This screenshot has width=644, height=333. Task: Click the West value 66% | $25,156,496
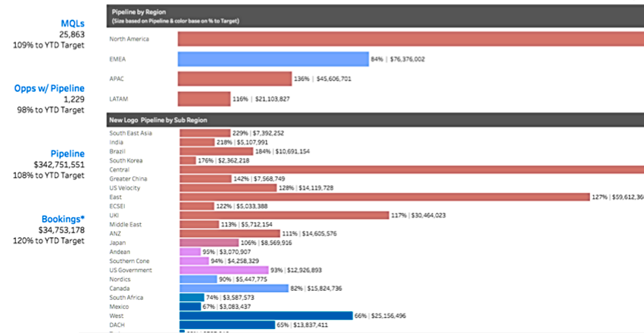point(382,315)
